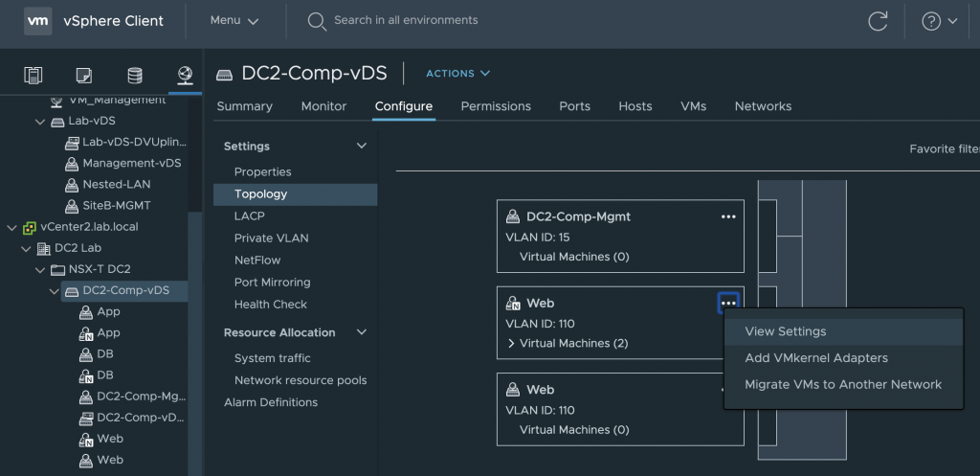Collapse the DC2 Lab datacenter node
This screenshot has height=476, width=980.
pos(26,249)
